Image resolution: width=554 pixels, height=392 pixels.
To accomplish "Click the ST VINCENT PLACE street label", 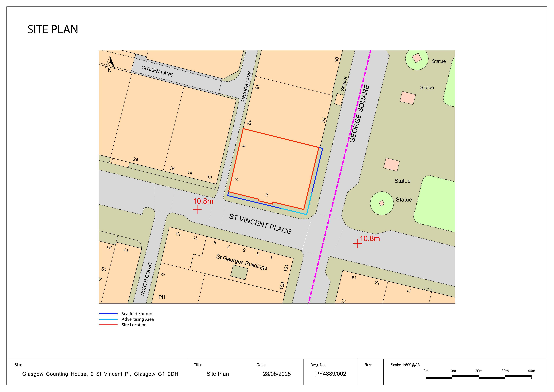I will (x=260, y=224).
